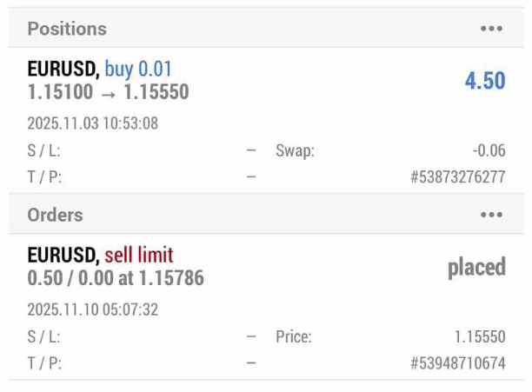Select the EURUSD sell limit order
532x392 pixels.
[x=101, y=255]
